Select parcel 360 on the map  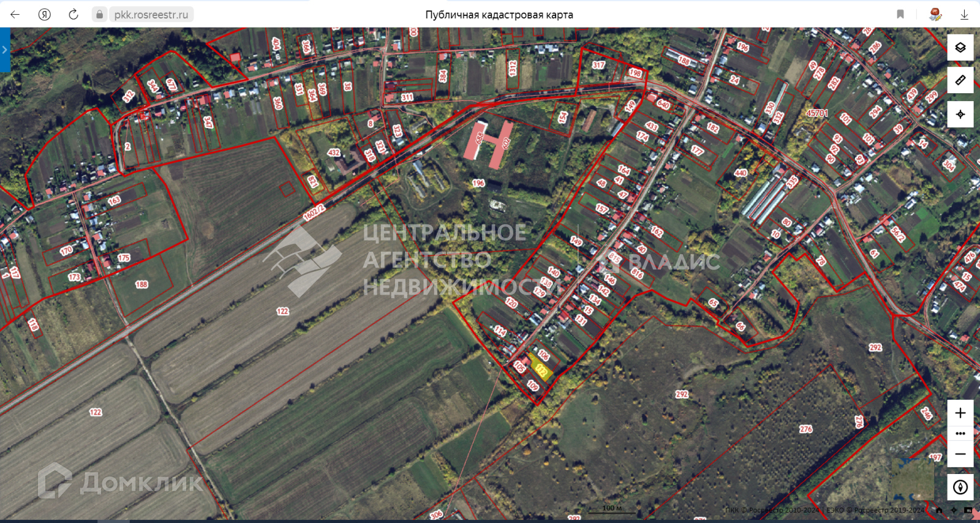point(277,103)
